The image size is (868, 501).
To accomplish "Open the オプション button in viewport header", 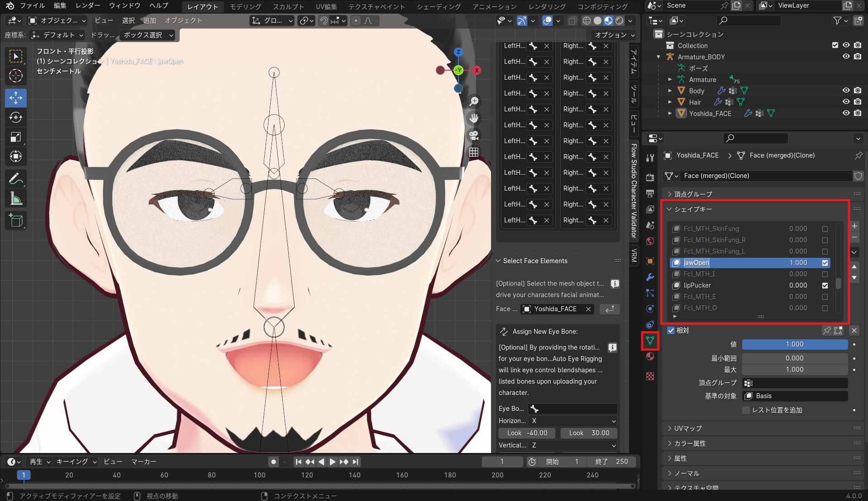I will coord(614,35).
